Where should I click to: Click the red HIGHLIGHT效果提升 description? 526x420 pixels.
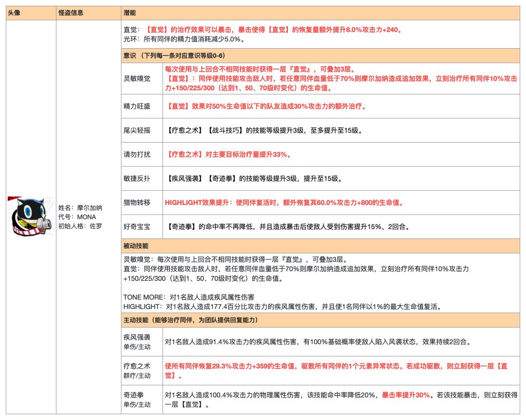tap(284, 202)
